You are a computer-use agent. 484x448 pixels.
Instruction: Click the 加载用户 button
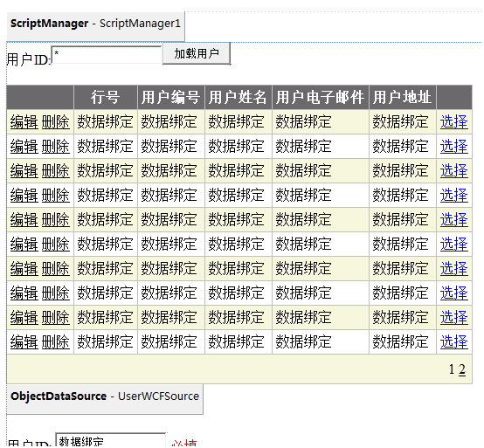pyautogui.click(x=197, y=54)
